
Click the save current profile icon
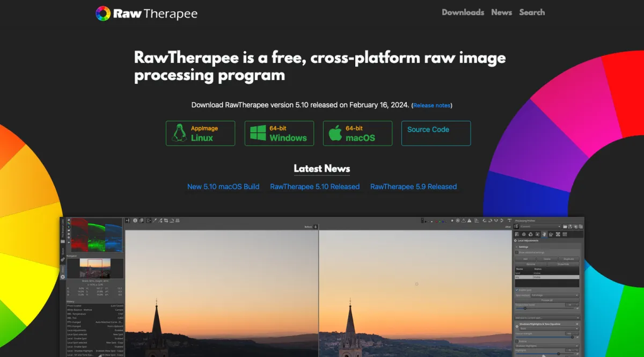tap(570, 227)
